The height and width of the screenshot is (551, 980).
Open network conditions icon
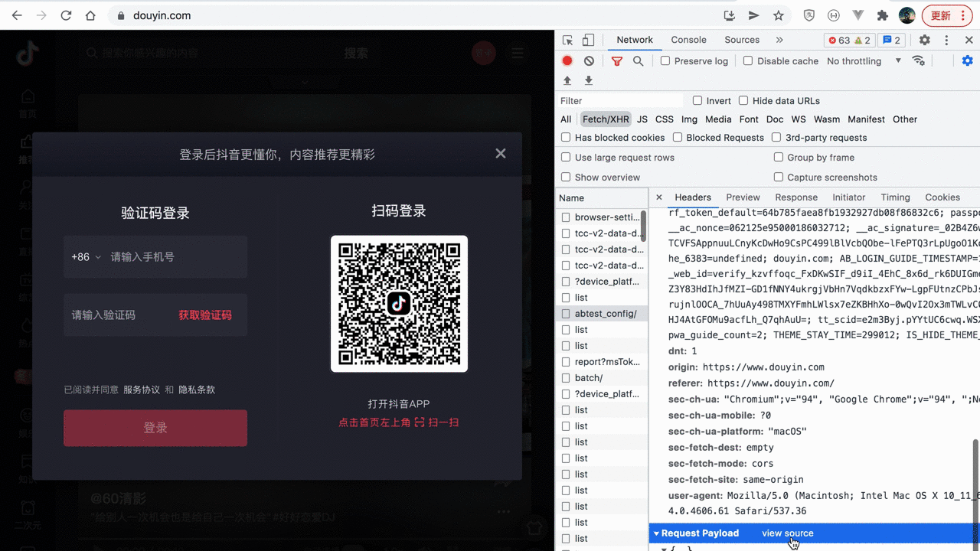click(x=919, y=61)
